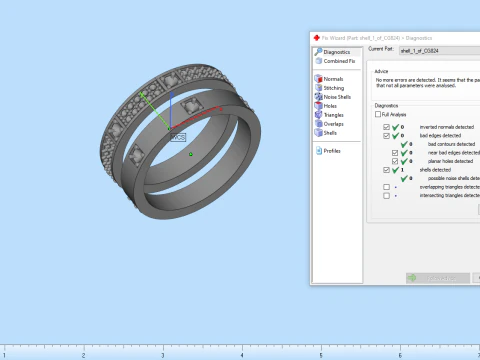This screenshot has height=360, width=480.
Task: Click ruler mark 3 on the bottom ruler
Action: point(163,355)
